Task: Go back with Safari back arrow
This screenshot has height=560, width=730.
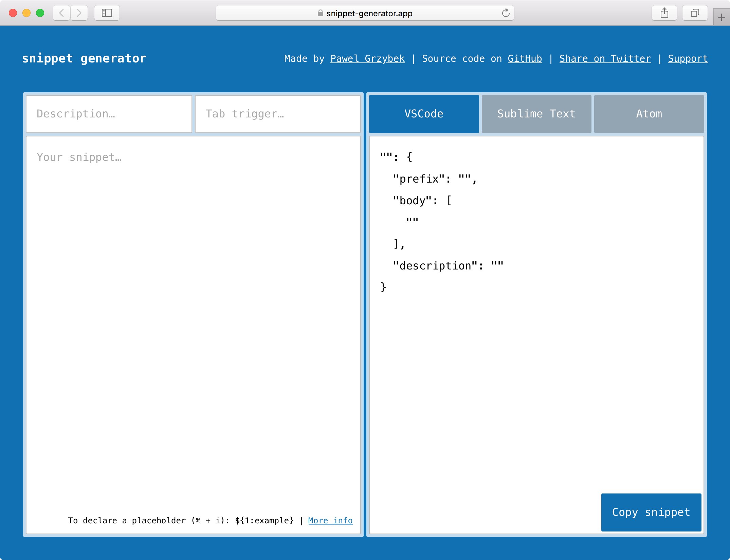Action: (x=61, y=13)
